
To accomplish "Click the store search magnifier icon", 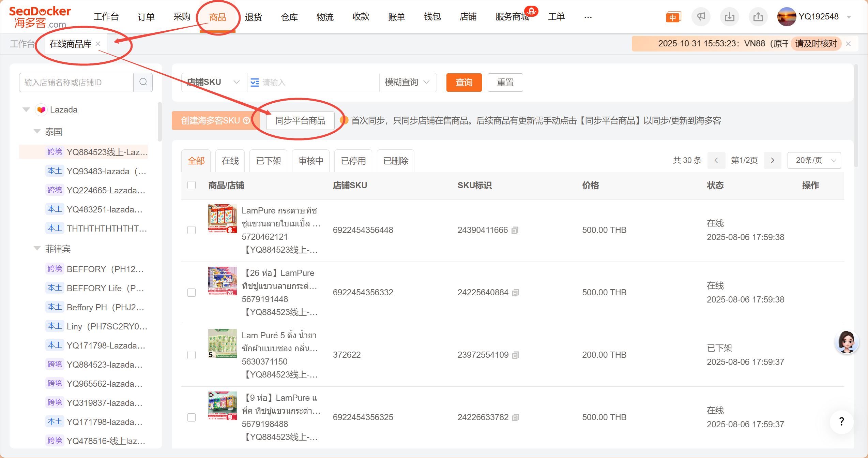I will pos(143,82).
